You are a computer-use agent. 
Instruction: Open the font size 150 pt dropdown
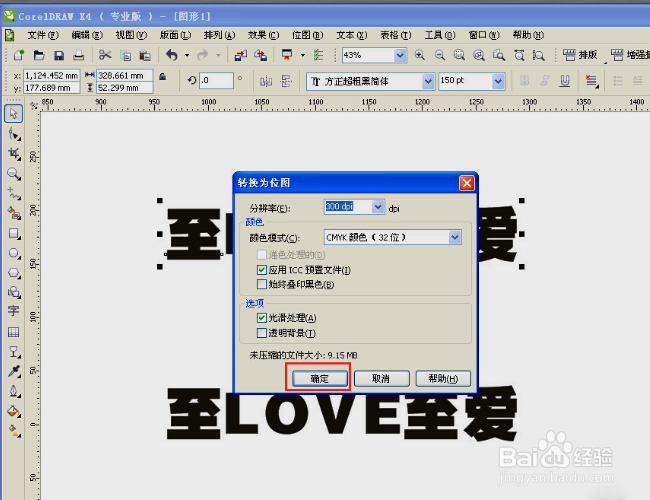tap(498, 81)
